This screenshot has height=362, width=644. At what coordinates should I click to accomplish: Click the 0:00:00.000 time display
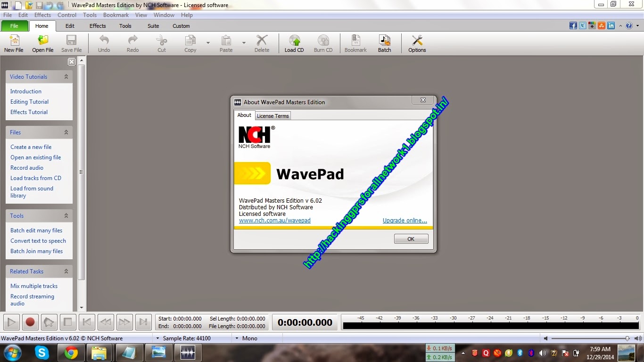coord(305,323)
